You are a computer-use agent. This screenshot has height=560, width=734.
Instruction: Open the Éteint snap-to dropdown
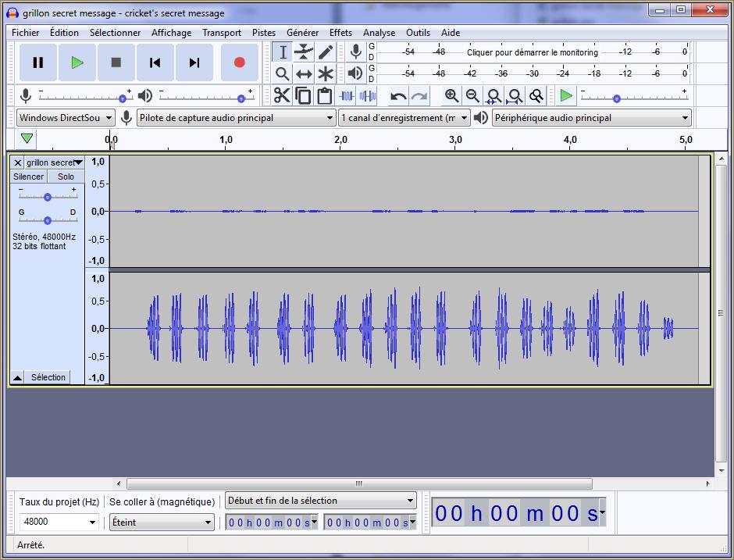162,522
